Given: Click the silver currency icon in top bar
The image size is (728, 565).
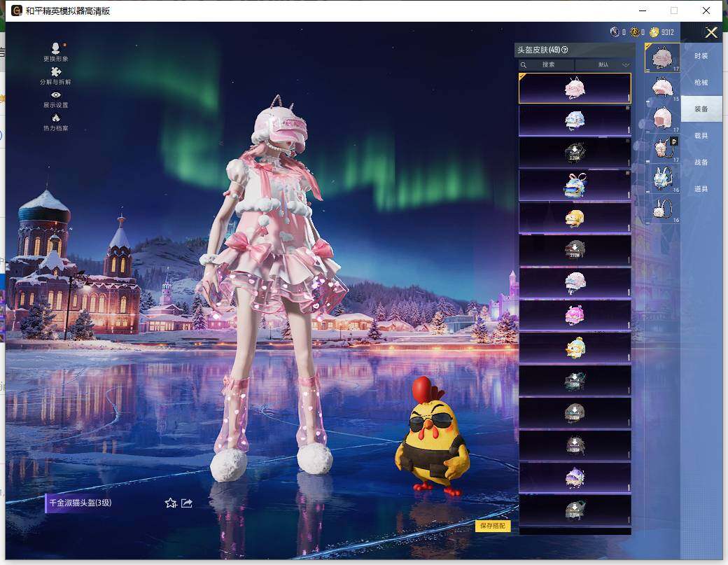Looking at the screenshot, I should point(615,32).
